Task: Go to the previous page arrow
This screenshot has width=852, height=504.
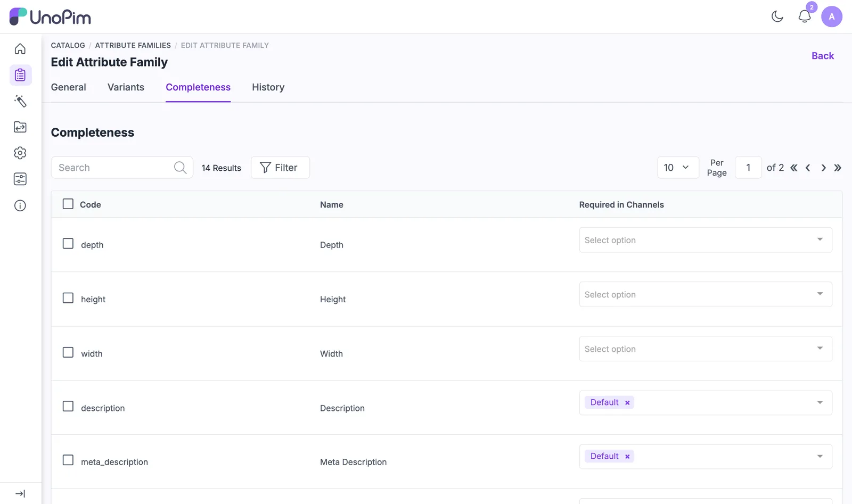Action: [x=808, y=168]
